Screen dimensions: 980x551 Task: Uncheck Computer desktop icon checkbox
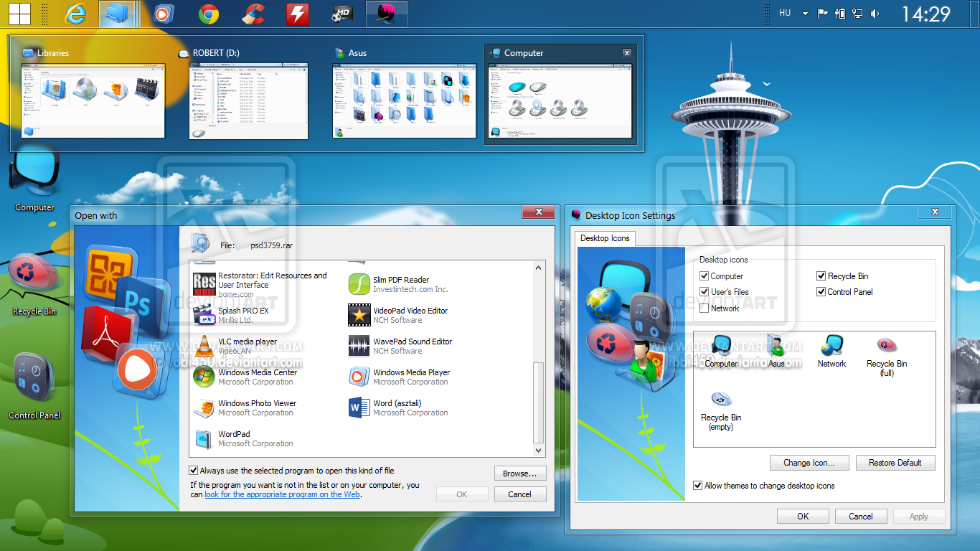click(x=704, y=276)
